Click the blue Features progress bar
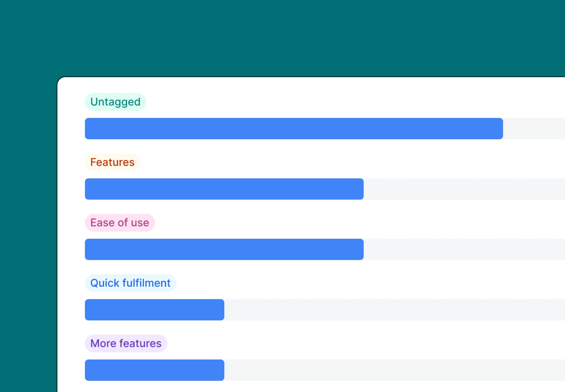The width and height of the screenshot is (565, 392). 224,189
